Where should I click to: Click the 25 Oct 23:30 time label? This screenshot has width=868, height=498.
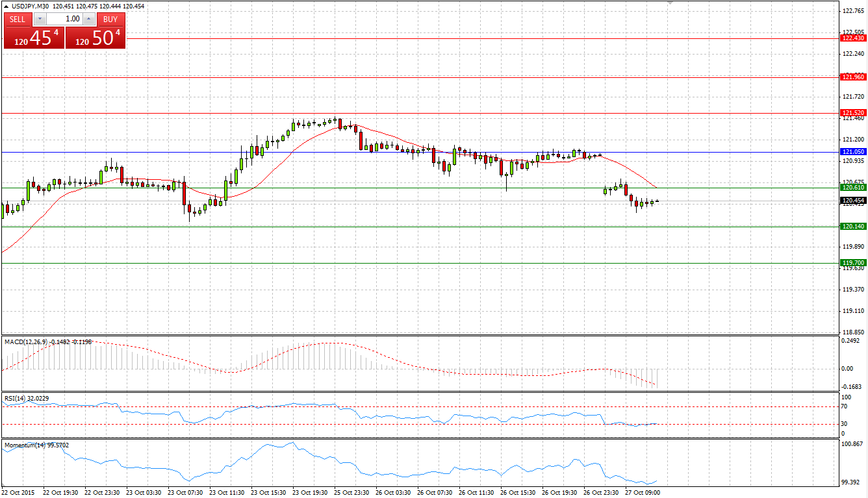351,493
